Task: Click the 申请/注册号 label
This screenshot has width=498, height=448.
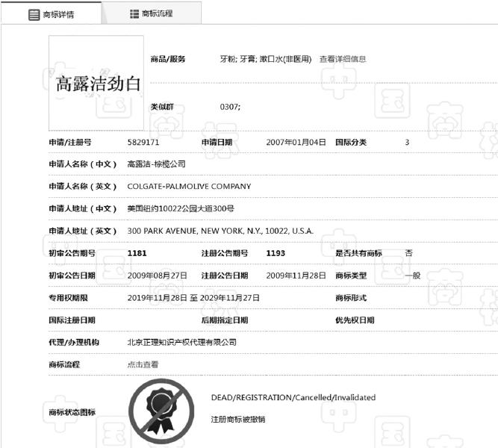Action: (x=70, y=142)
